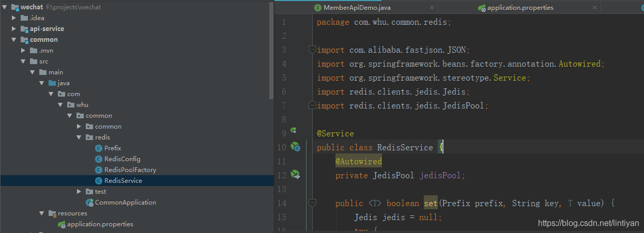Click the import fold end marker on line 7
Screen dimensions: 644x233
coord(312,105)
